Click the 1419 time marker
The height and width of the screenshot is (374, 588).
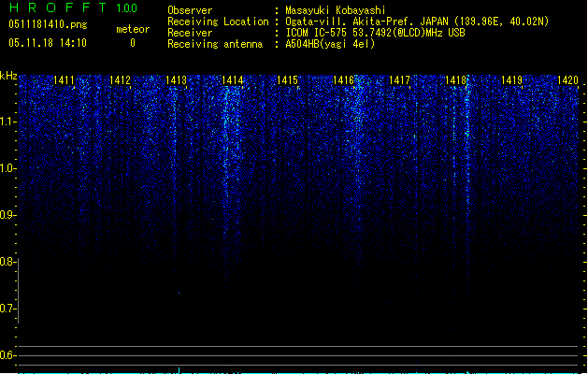[x=511, y=79]
